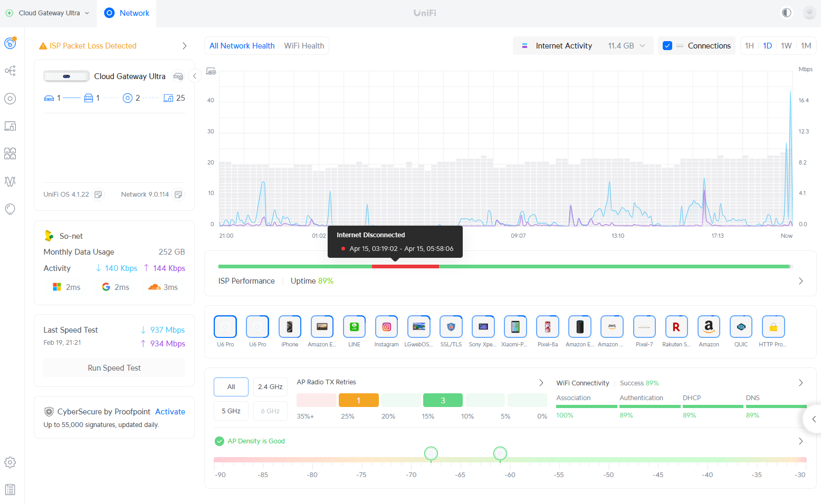Open the Internet Activity dropdown

point(583,46)
